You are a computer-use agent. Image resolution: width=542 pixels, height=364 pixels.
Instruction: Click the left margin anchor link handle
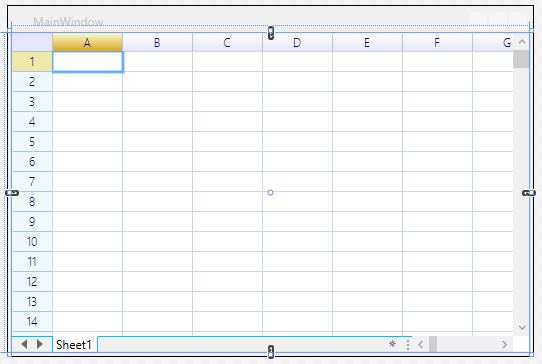point(12,193)
